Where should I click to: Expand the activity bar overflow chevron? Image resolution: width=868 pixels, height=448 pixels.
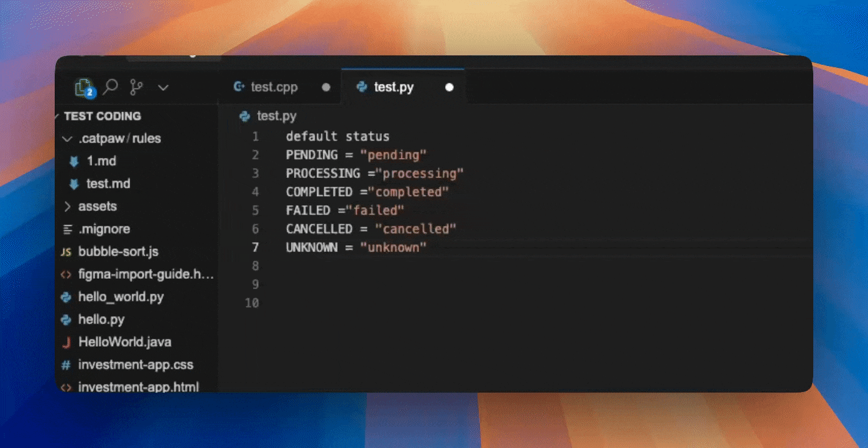coord(163,88)
